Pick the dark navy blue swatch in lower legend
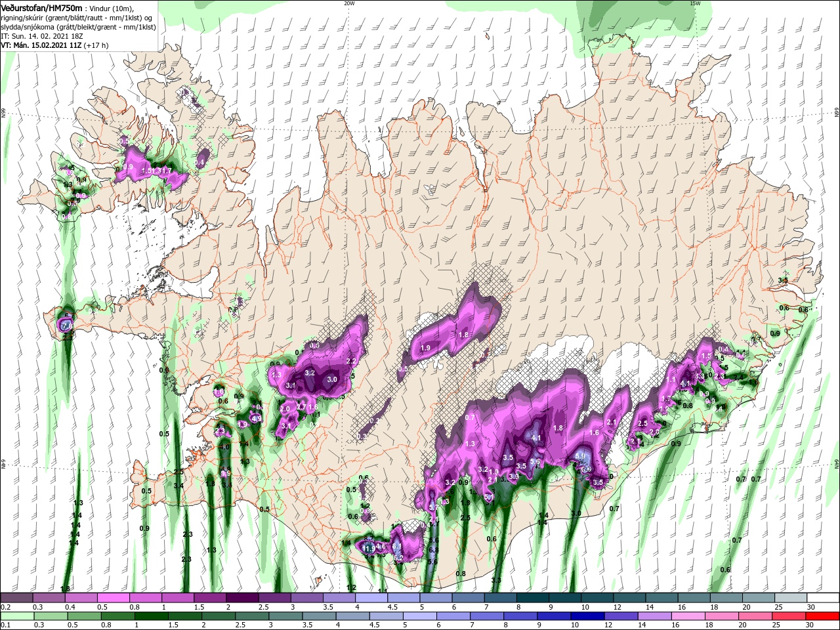Viewport: 840px width, 630px height. coord(587,616)
